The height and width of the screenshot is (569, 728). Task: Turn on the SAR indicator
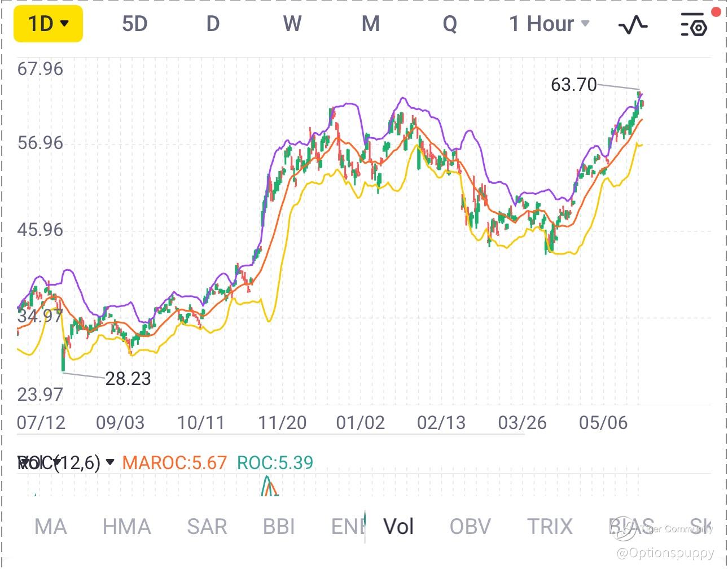tap(207, 527)
